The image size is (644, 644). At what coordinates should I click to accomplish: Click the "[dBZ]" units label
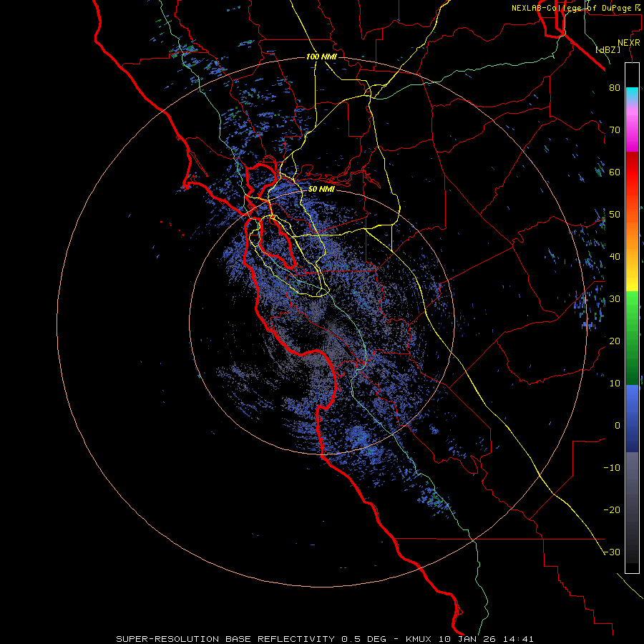608,50
